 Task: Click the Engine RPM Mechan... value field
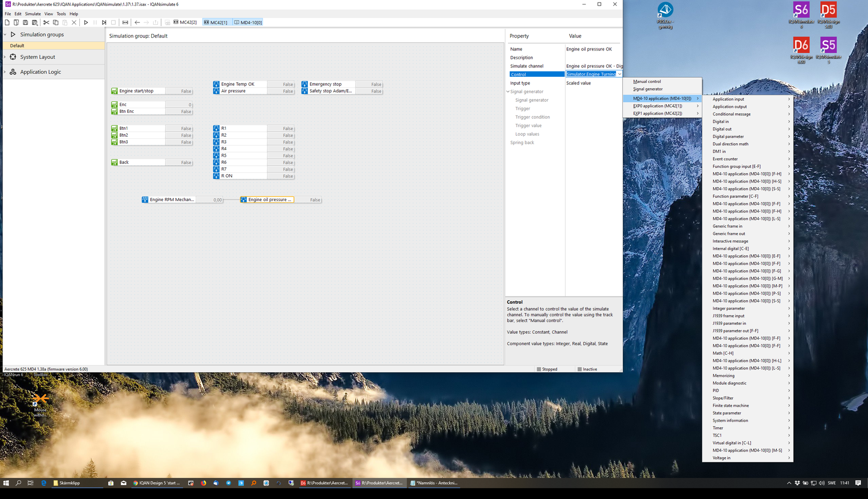[x=210, y=200]
